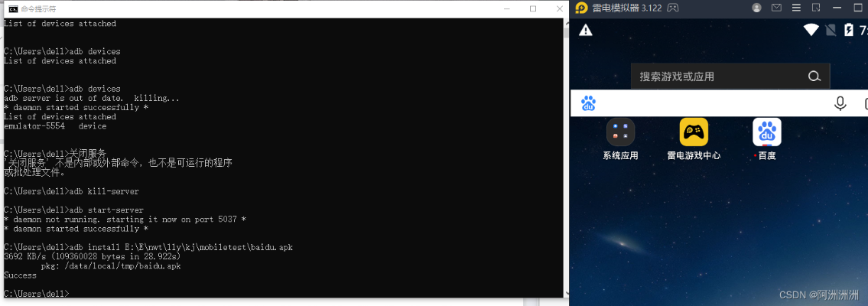Launch the 百度 app on home screen
Image resolution: width=868 pixels, height=306 pixels.
click(766, 132)
